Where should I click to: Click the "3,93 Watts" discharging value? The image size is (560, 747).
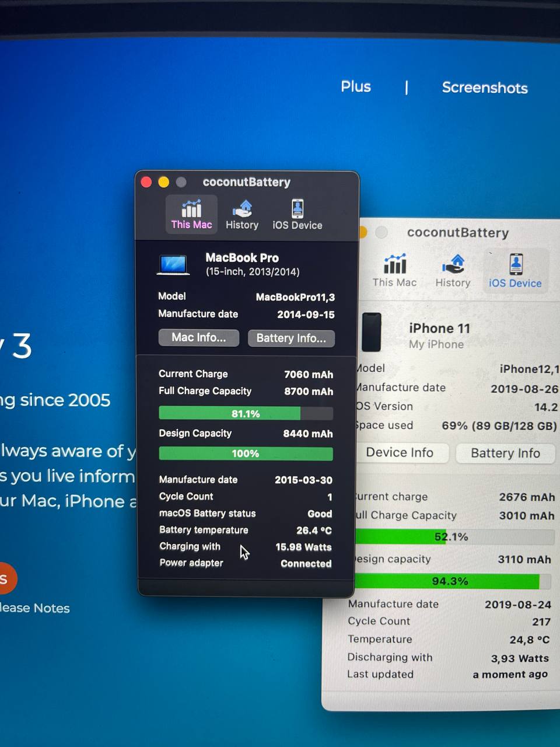tap(520, 658)
